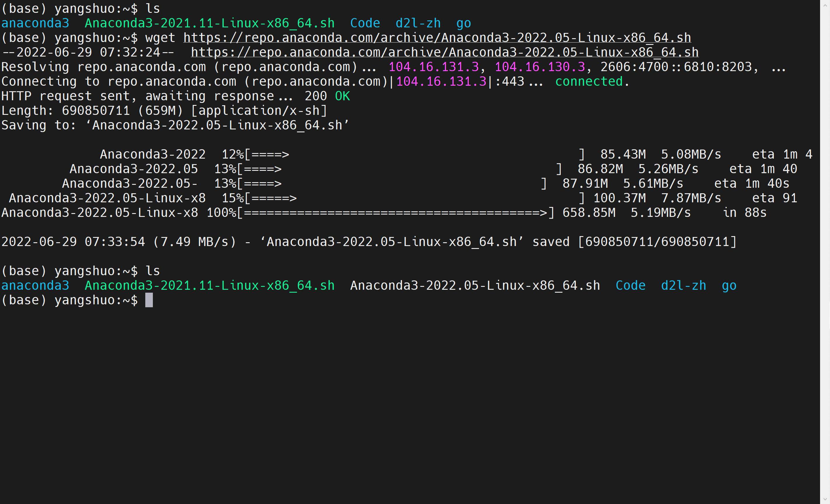Image resolution: width=830 pixels, height=504 pixels.
Task: Click the green 'OK' response text
Action: [342, 96]
